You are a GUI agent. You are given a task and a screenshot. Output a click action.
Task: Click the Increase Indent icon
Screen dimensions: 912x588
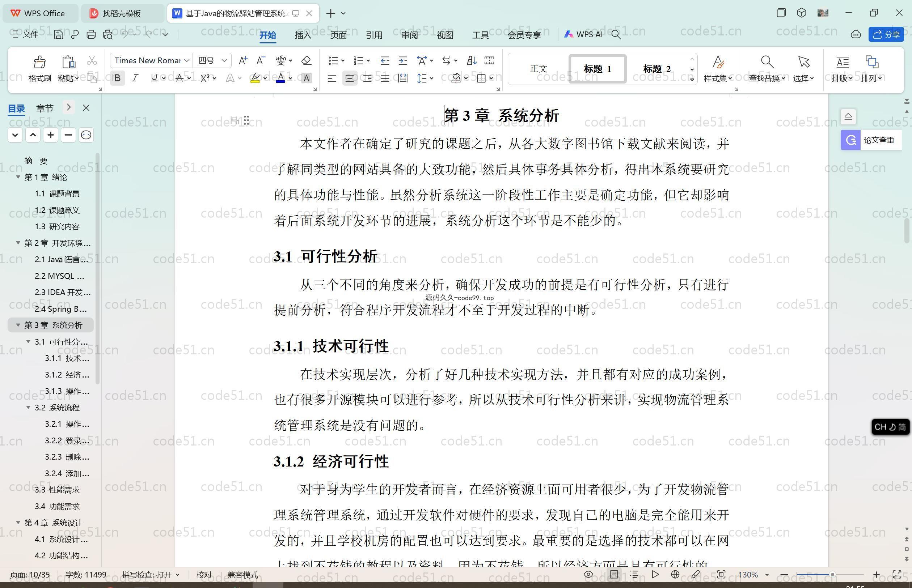pyautogui.click(x=403, y=60)
